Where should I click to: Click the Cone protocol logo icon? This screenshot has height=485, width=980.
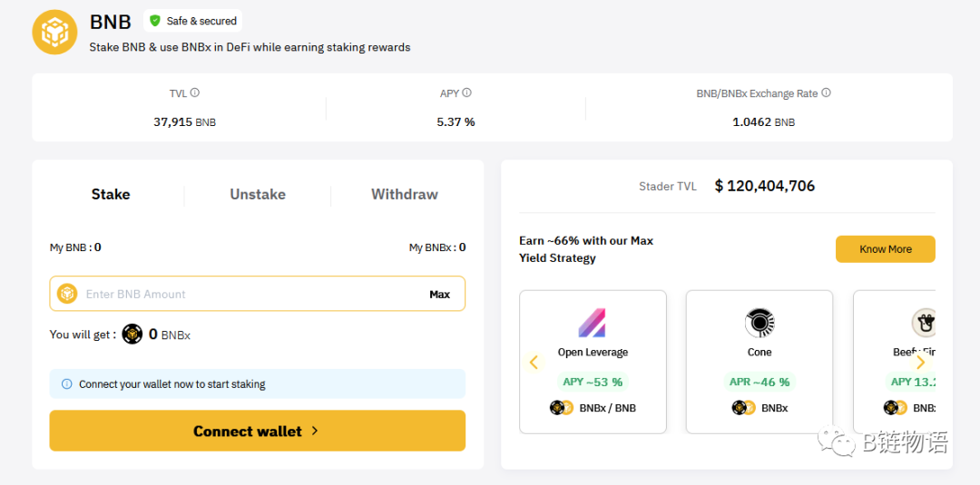coord(759,323)
